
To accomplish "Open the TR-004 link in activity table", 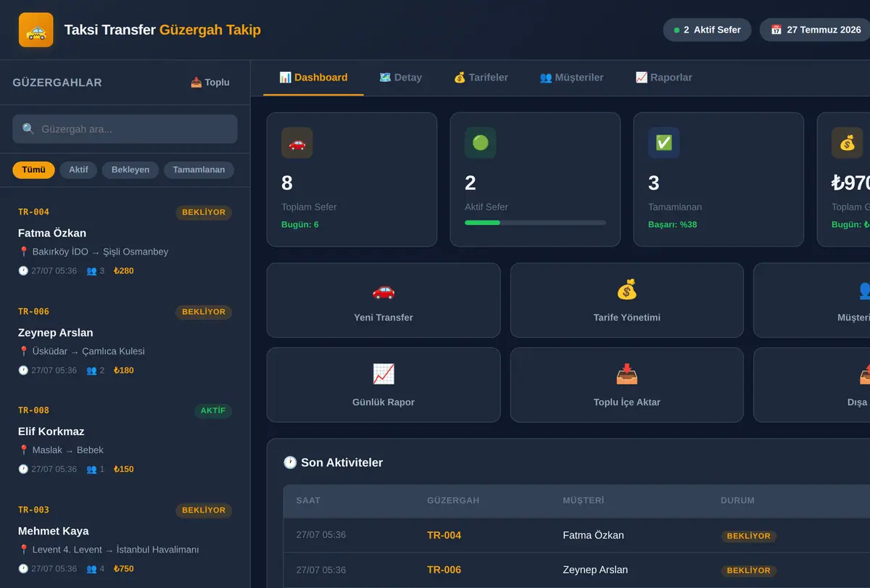I will (444, 535).
